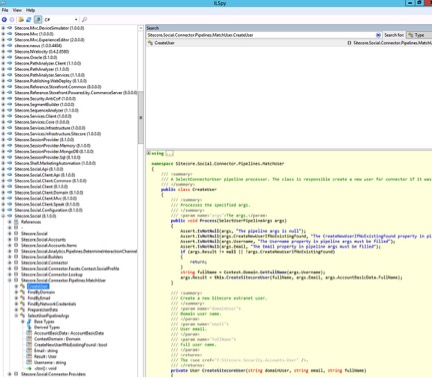Click the assembly tree vertical scrollbar thumb
Viewport: 432px width, 378px height.
[x=141, y=117]
